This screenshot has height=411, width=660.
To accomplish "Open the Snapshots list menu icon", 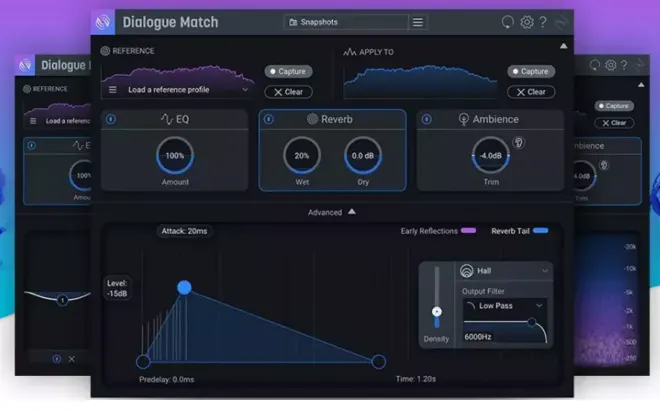I will point(418,22).
